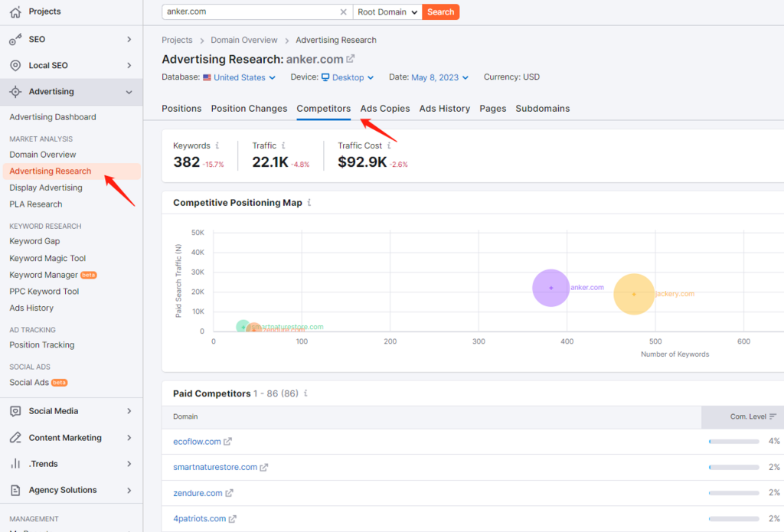Viewport: 784px width, 532px height.
Task: Click the Advertising target icon
Action: 15,92
